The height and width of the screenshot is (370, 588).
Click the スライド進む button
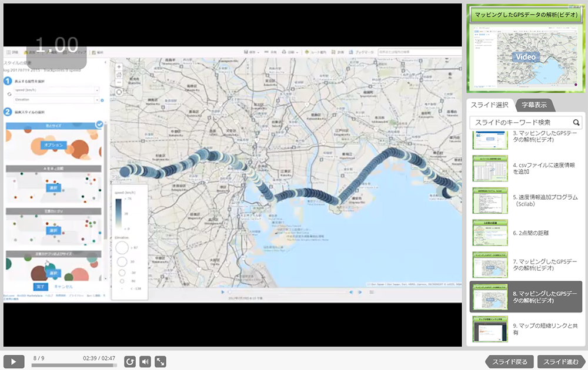[x=561, y=361]
